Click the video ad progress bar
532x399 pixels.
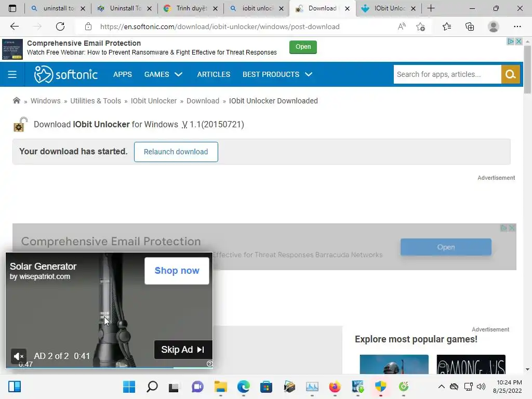pos(109,367)
